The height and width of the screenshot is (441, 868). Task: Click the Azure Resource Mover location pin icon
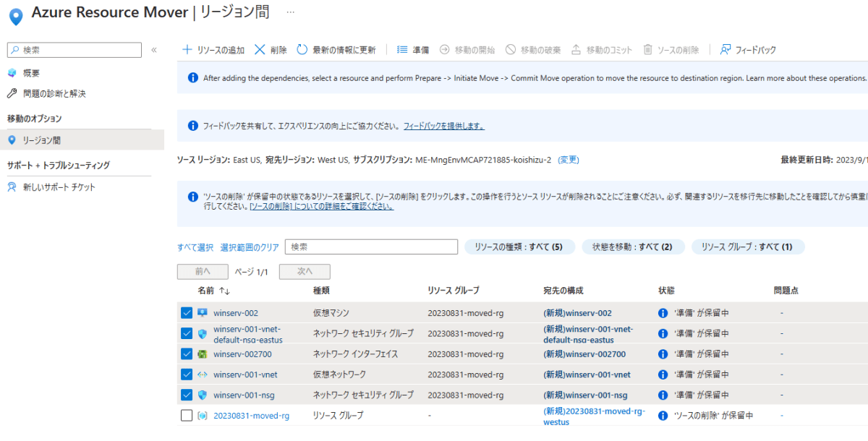[15, 16]
